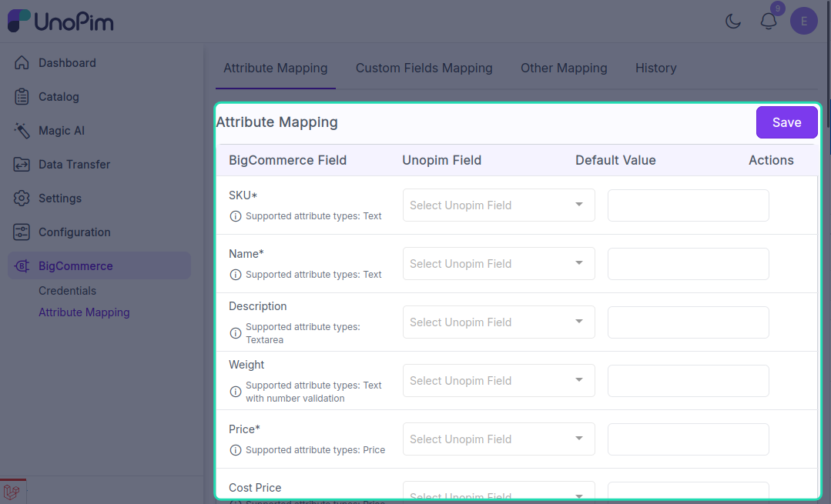831x504 pixels.
Task: Click Supported attribute types: Textarea text
Action: coord(303,333)
